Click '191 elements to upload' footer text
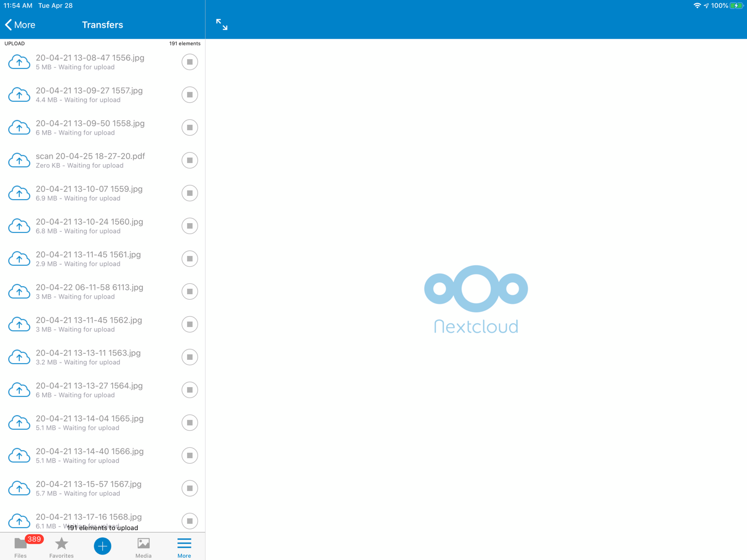 (102, 528)
